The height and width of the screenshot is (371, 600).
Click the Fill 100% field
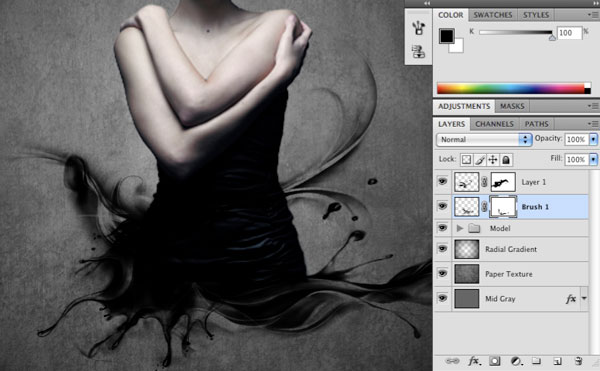coord(577,159)
